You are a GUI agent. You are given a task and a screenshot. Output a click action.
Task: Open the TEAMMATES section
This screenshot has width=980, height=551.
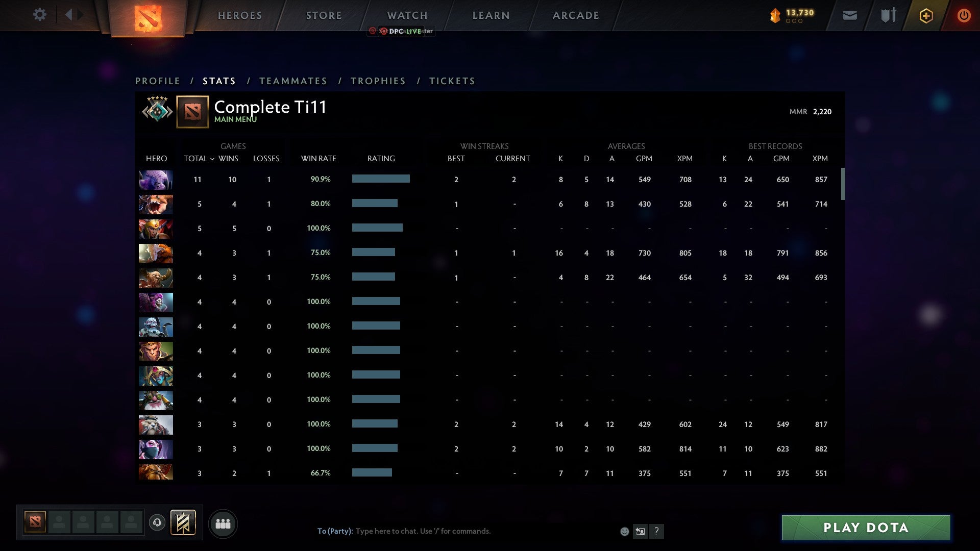tap(293, 81)
